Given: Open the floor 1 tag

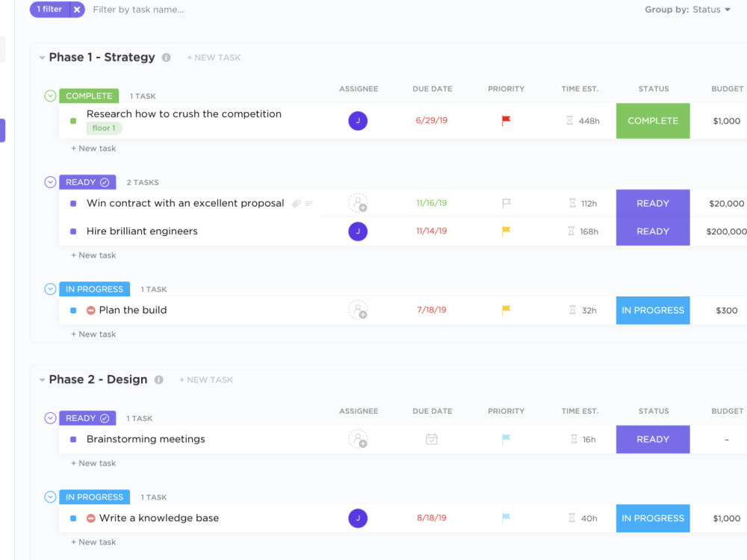Looking at the screenshot, I should click(x=104, y=128).
